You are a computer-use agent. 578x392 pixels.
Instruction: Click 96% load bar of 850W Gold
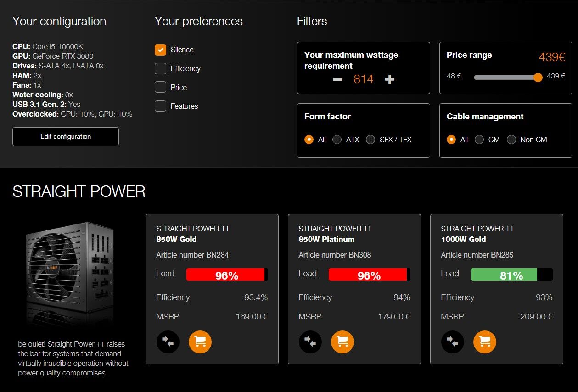[227, 274]
